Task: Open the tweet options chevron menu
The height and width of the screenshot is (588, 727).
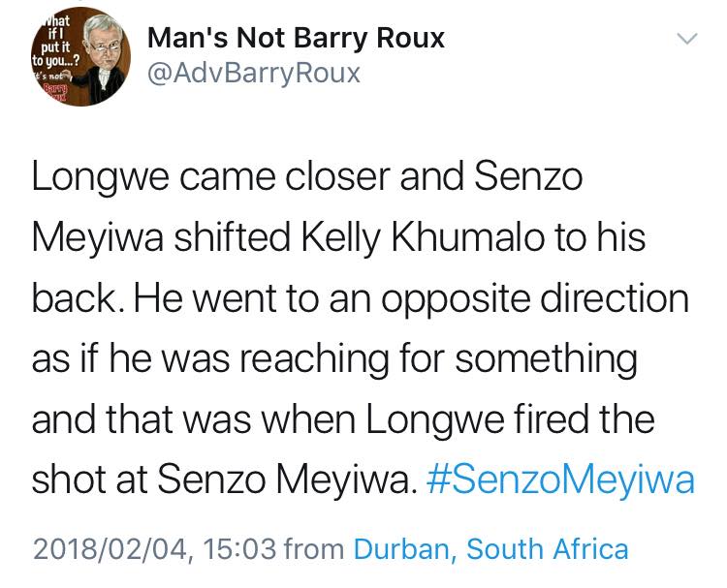Action: click(x=686, y=39)
